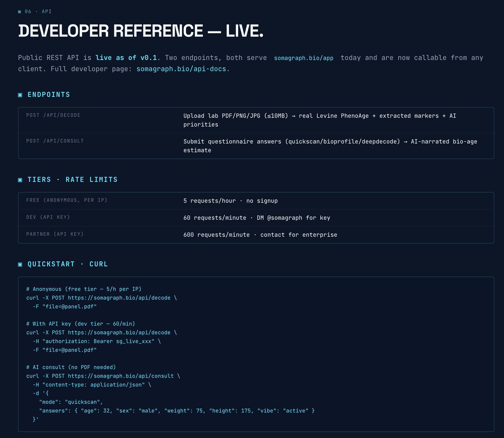
Task: Click '5 requests/hour · no signup' value
Action: pos(231,201)
